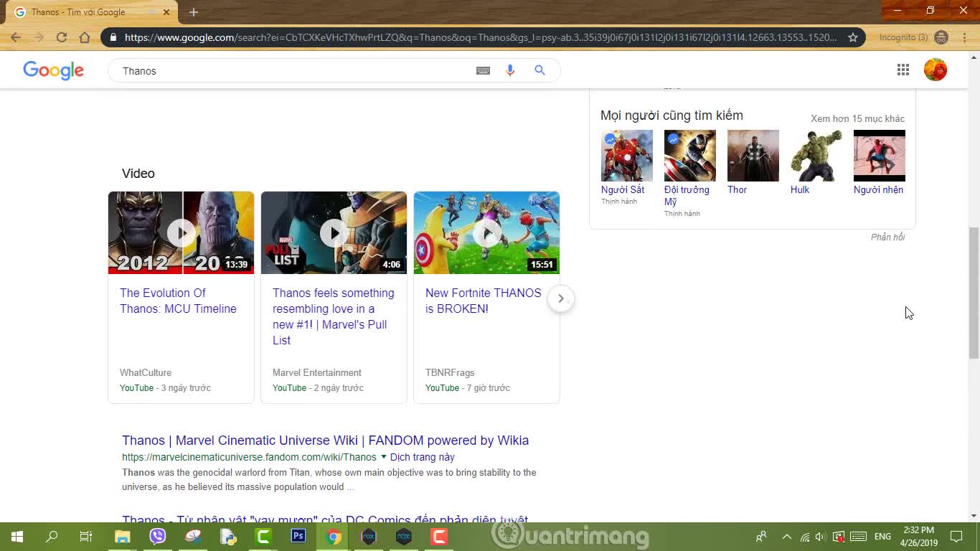Open the Wi-Fi network tray icon
The image size is (980, 551).
coord(805,537)
